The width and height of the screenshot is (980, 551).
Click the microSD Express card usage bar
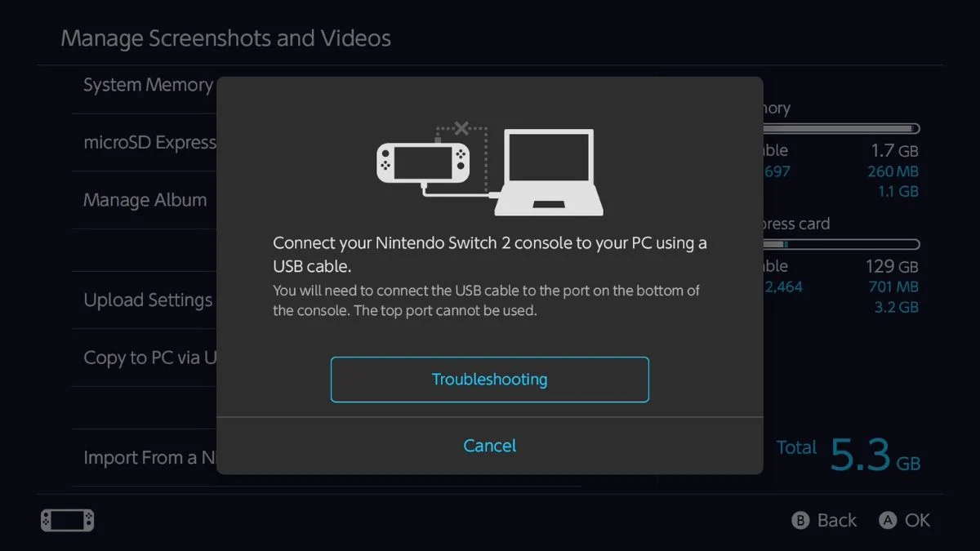coord(841,245)
